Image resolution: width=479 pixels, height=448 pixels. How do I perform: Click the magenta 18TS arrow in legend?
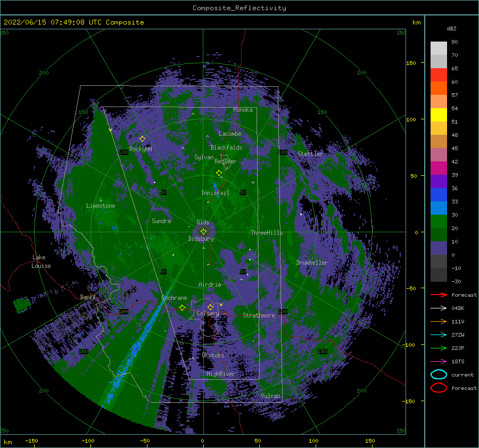pyautogui.click(x=439, y=362)
